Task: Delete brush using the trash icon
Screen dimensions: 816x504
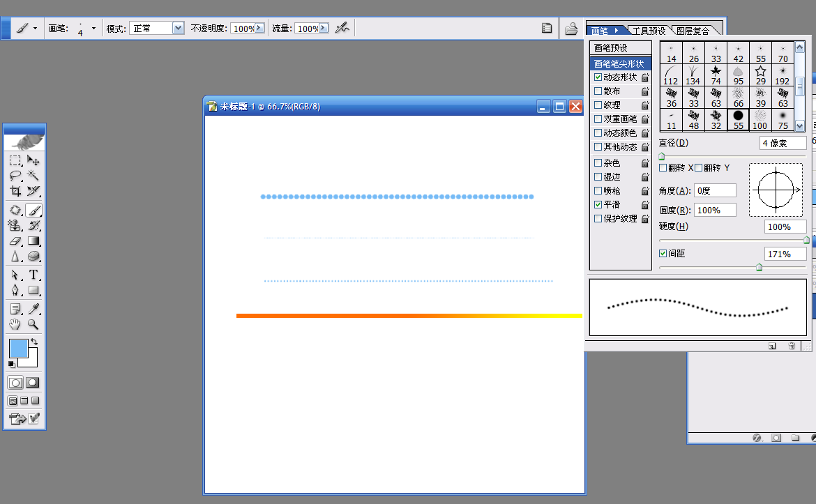Action: [x=792, y=346]
